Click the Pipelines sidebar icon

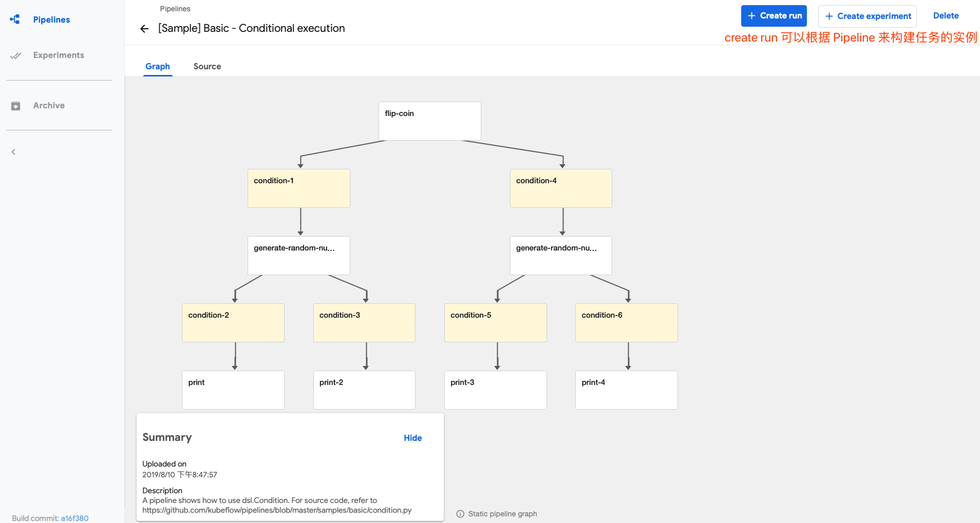pyautogui.click(x=15, y=20)
